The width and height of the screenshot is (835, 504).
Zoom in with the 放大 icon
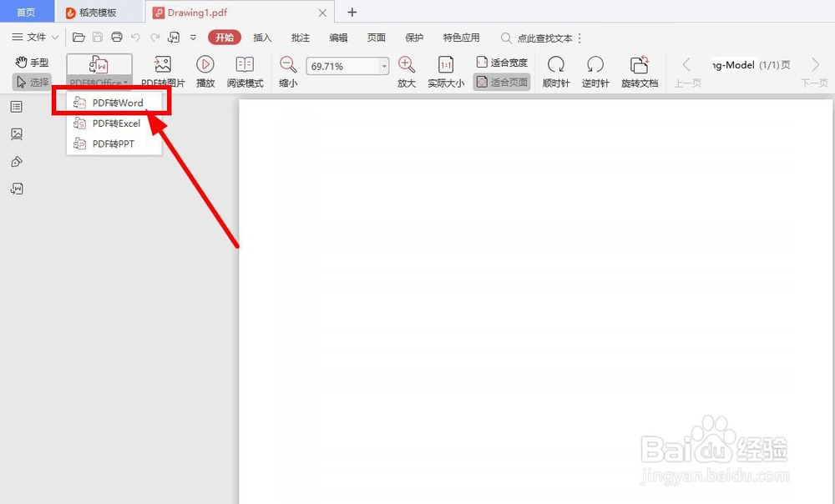tap(407, 70)
